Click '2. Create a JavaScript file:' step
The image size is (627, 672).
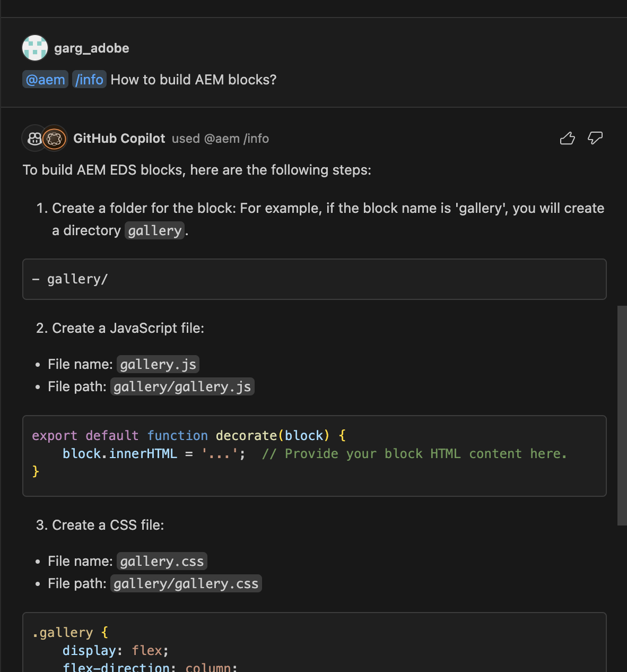tap(120, 329)
